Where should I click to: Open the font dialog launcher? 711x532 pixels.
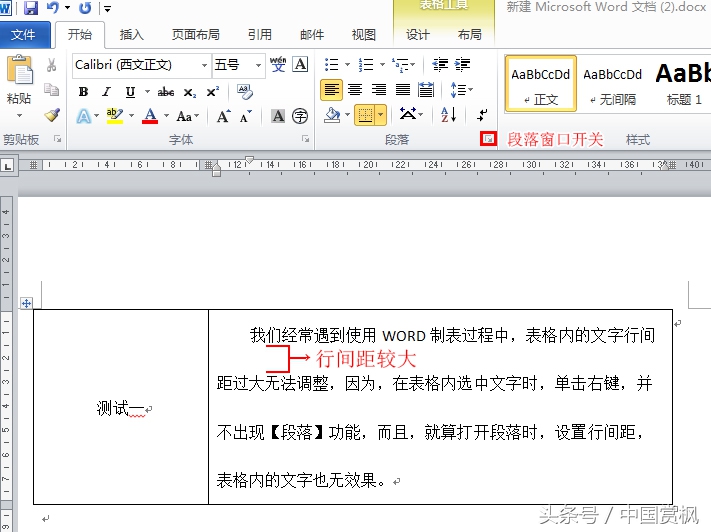coord(306,139)
